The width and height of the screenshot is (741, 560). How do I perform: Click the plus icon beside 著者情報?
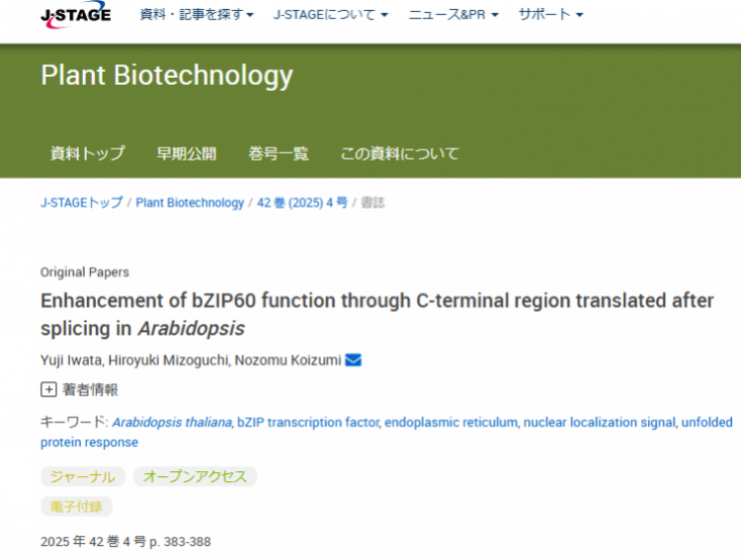coord(48,389)
